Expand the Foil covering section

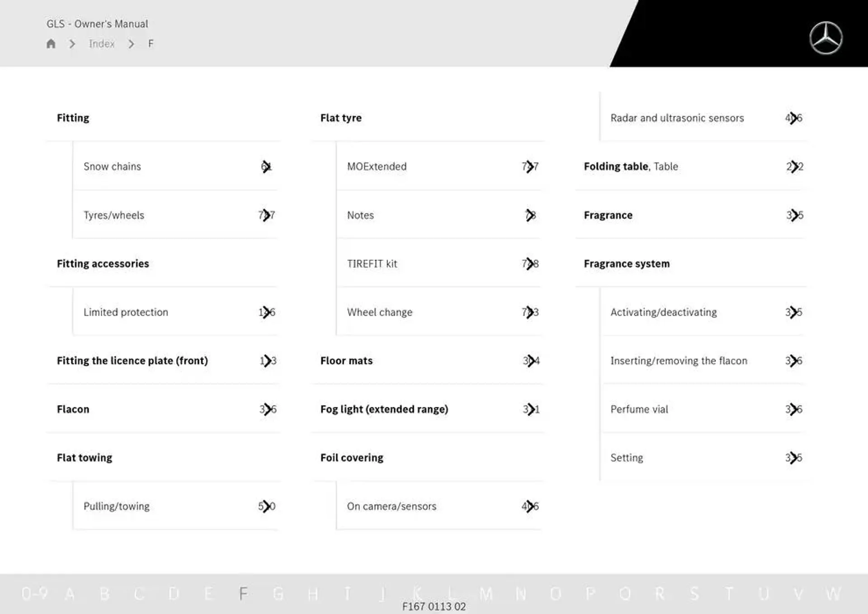coord(353,457)
